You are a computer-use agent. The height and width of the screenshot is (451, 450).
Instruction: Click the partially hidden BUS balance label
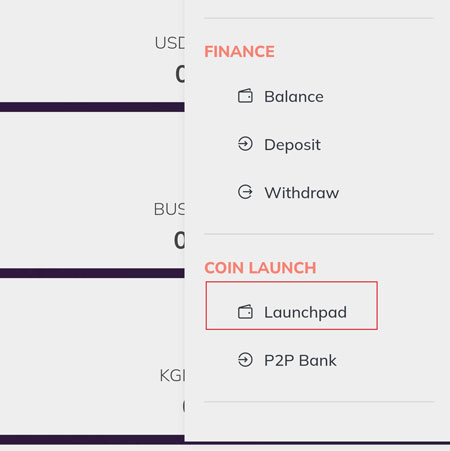[169, 209]
